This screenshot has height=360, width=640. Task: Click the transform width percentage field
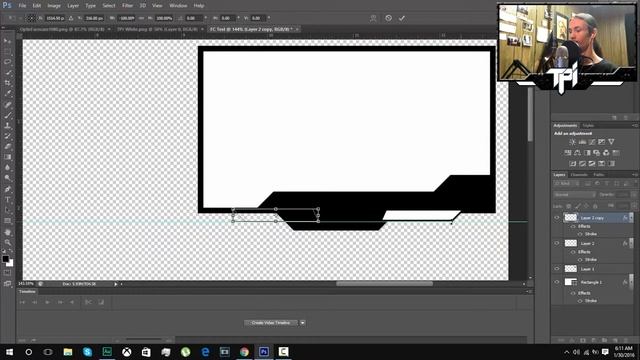click(x=126, y=18)
